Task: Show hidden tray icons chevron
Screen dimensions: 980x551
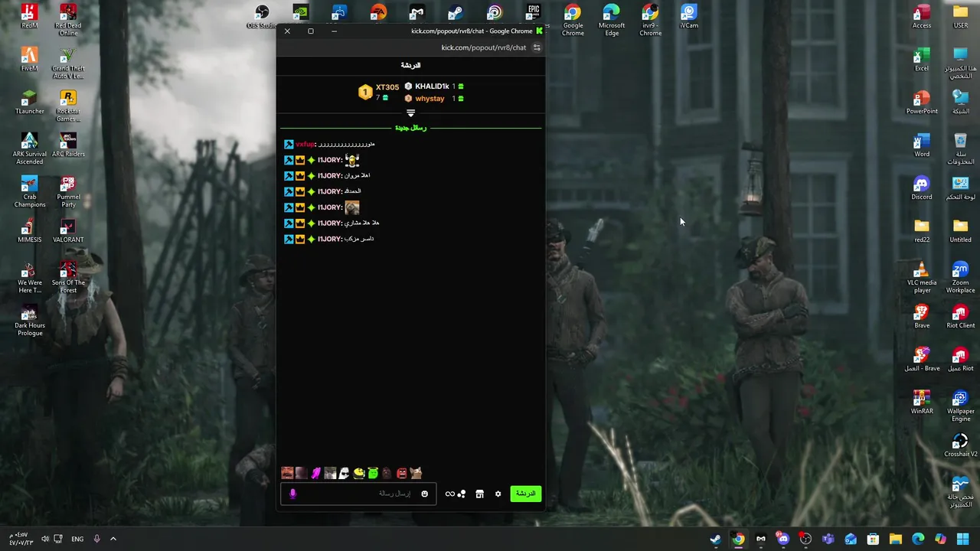Action: (x=113, y=540)
